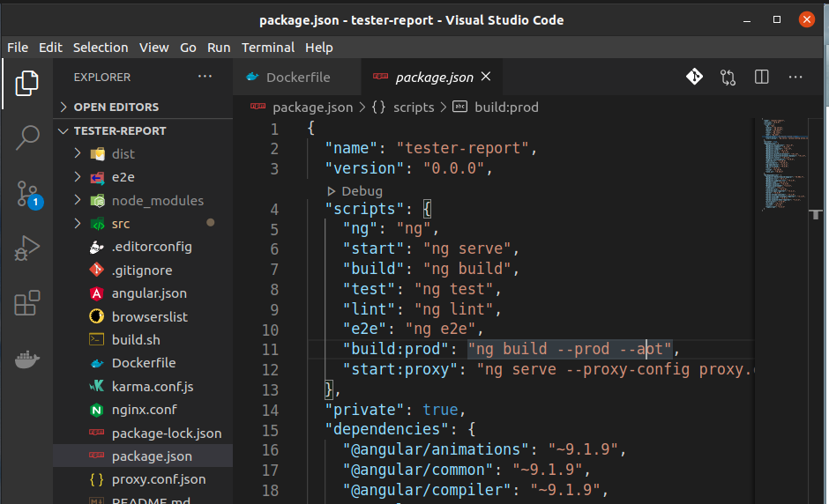
Task: Click package.json in the breadcrumb
Action: 312,107
